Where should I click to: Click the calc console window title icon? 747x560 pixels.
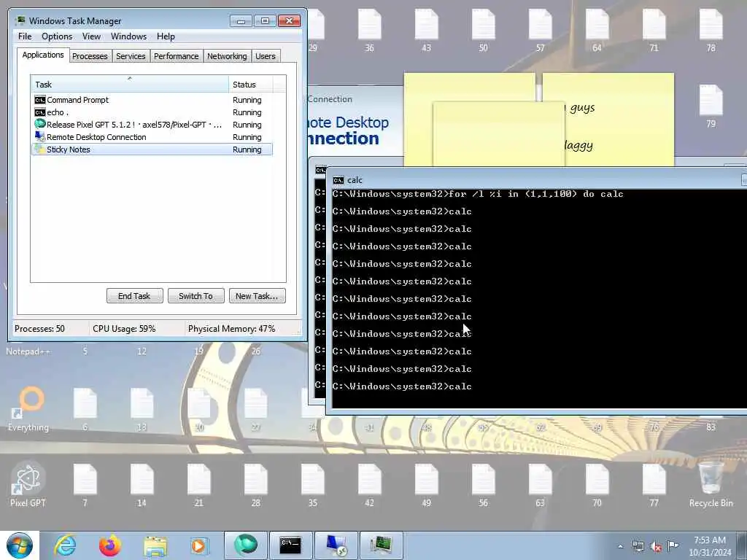point(338,180)
